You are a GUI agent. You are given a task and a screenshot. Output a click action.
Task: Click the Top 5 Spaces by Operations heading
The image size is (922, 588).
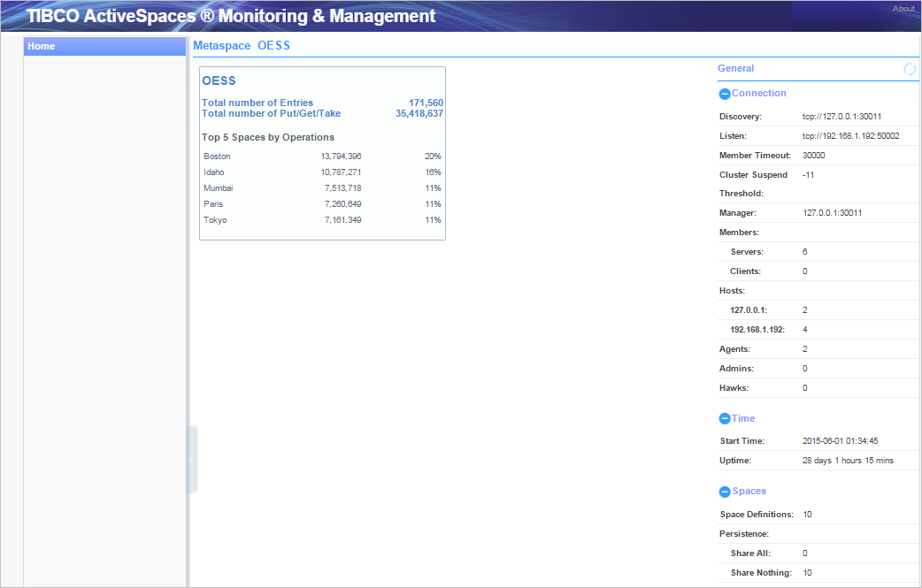[268, 137]
